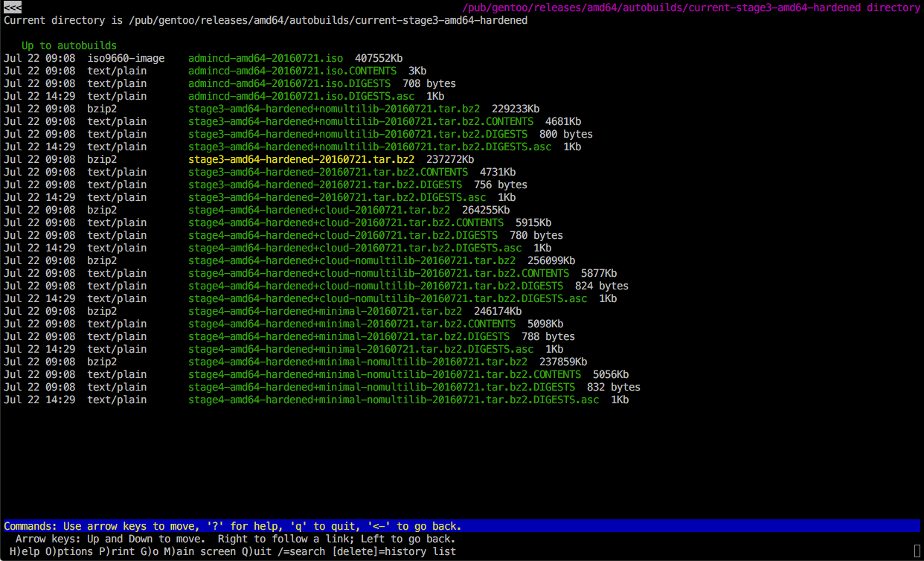Click the '708 bytes' file size
Image resolution: width=924 pixels, height=561 pixels.
[429, 83]
